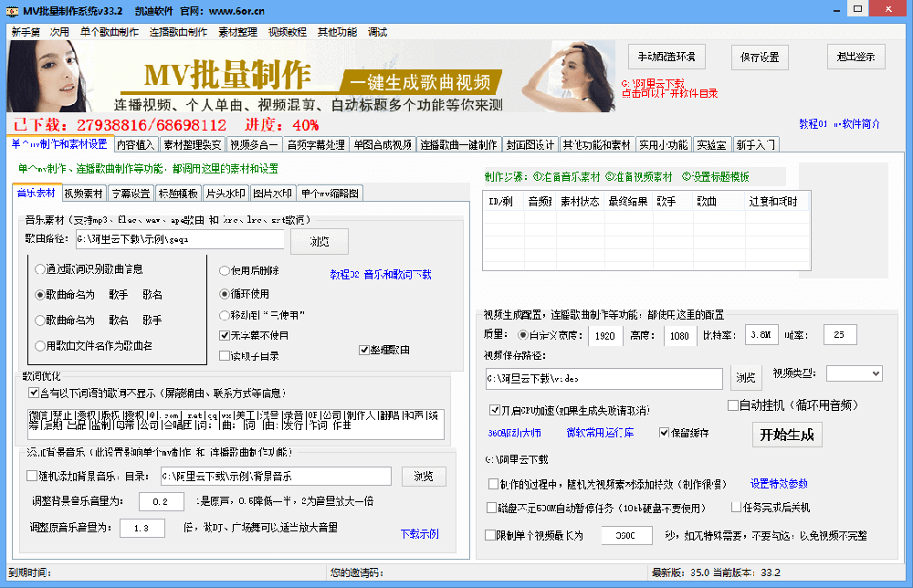Select the 使用后删除 radio option
Screen dimensions: 913x588
(x=249, y=270)
